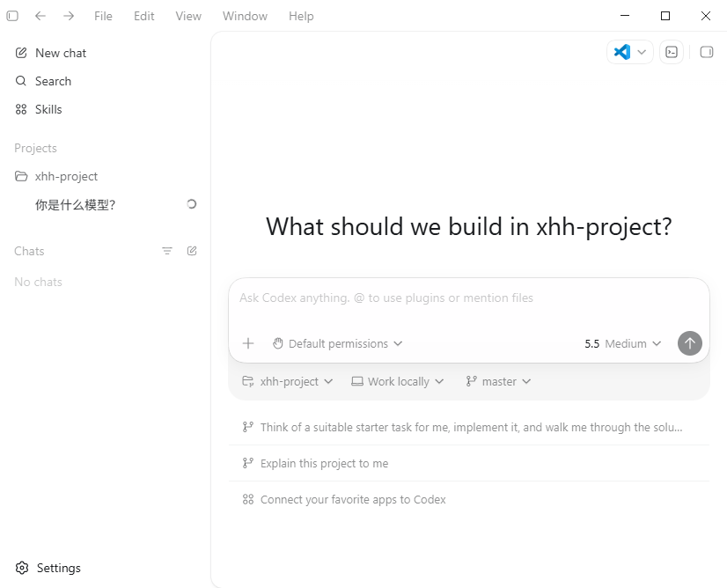Focus the Ask Codex anything input
Image resolution: width=727 pixels, height=588 pixels.
point(469,298)
